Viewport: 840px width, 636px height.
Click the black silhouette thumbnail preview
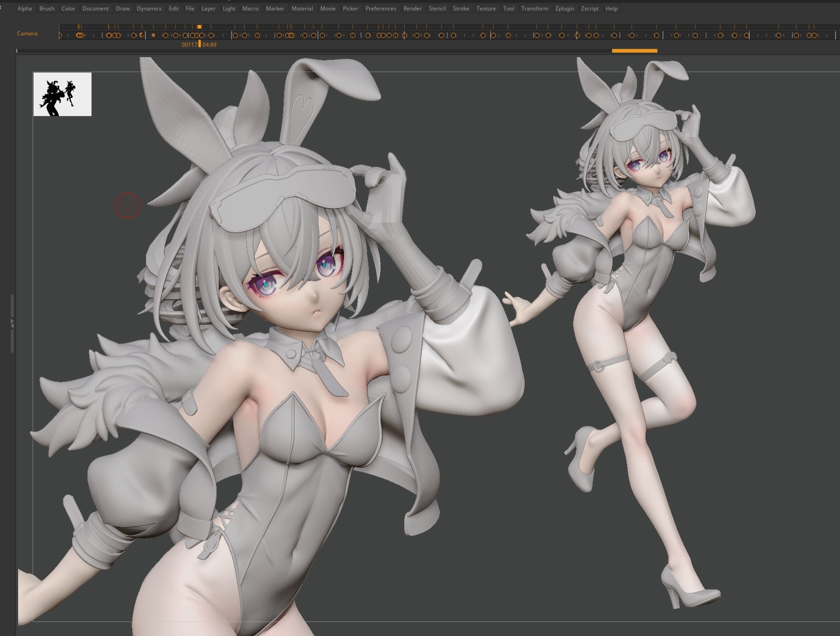coord(63,94)
